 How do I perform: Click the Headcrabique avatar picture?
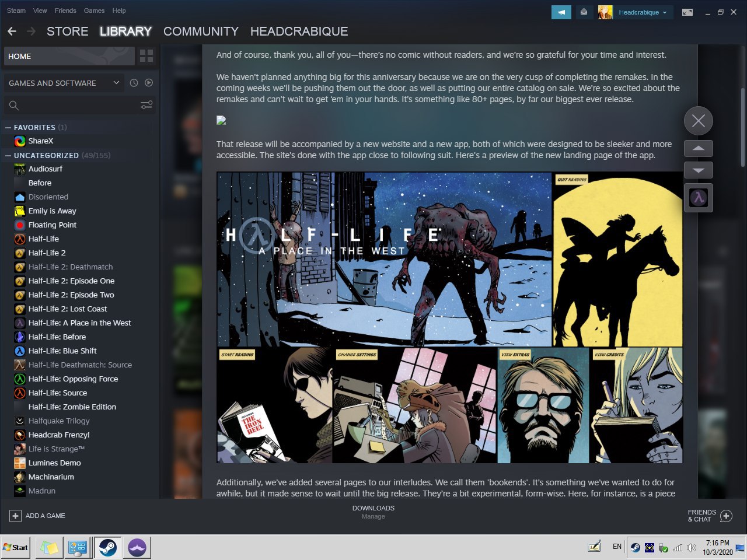[x=605, y=12]
